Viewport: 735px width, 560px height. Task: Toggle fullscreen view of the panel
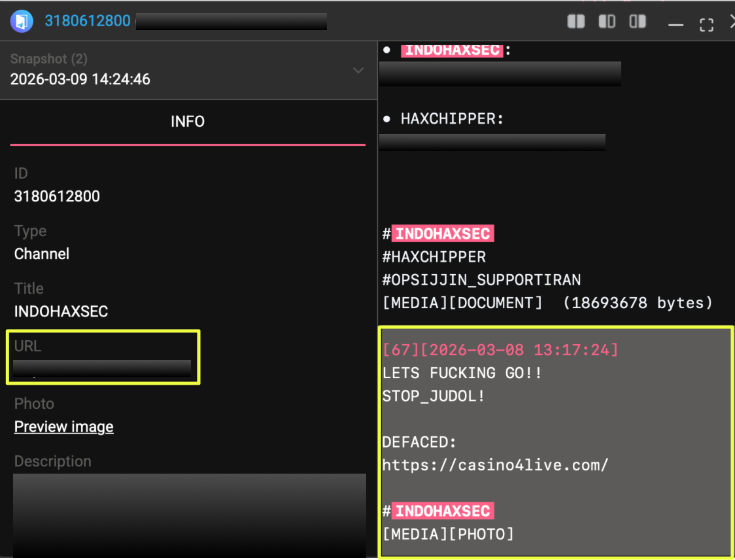(x=706, y=25)
